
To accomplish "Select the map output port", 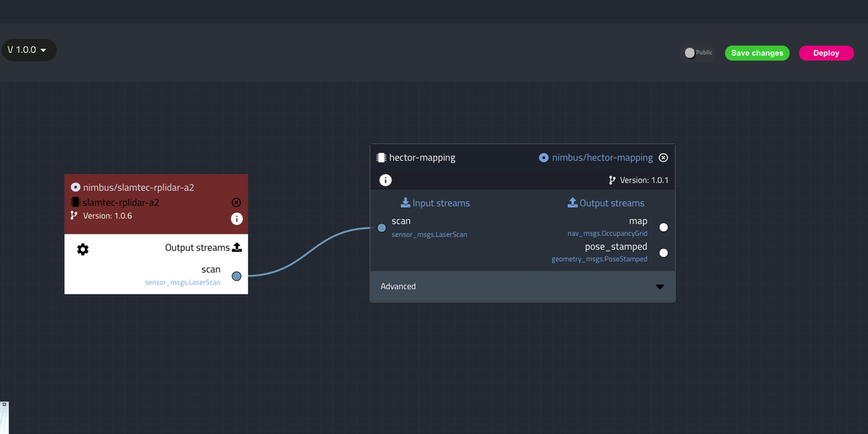I will tap(663, 227).
